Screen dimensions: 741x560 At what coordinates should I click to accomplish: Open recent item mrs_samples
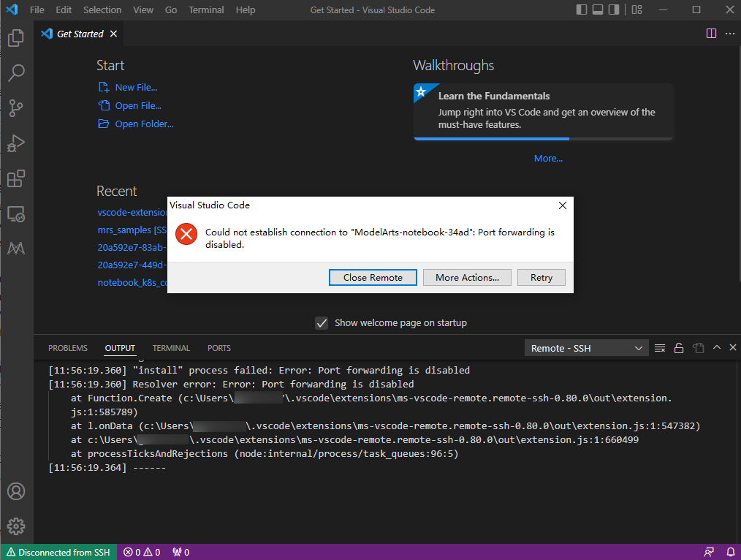click(132, 230)
